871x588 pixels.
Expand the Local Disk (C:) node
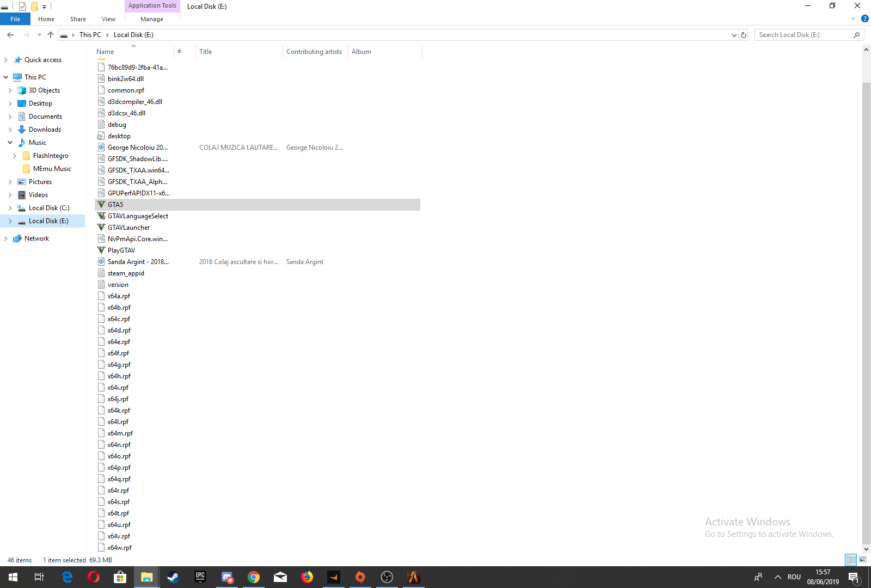click(x=10, y=208)
